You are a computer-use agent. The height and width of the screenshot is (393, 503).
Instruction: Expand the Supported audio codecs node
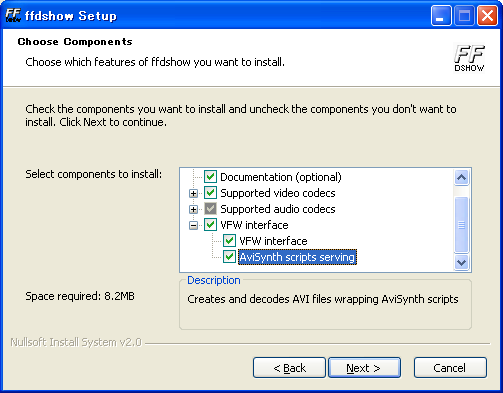point(193,209)
